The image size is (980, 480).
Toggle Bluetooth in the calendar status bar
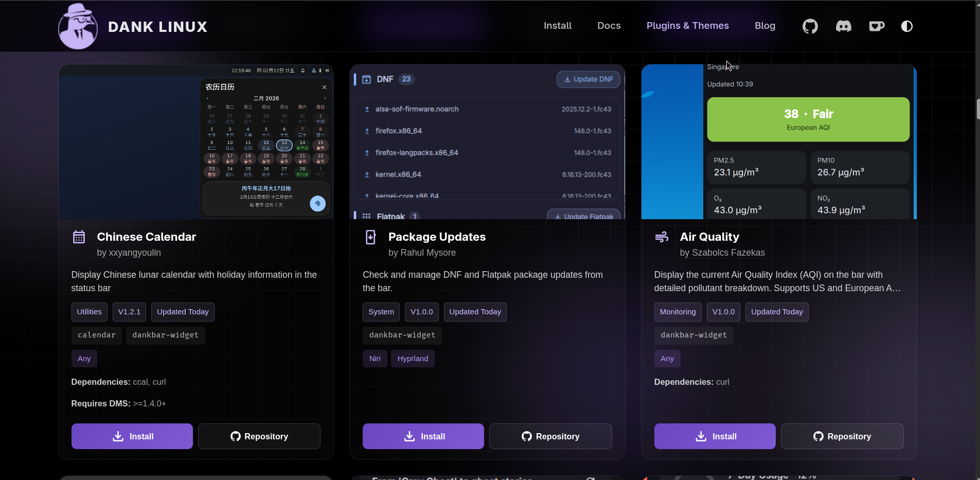coord(320,71)
